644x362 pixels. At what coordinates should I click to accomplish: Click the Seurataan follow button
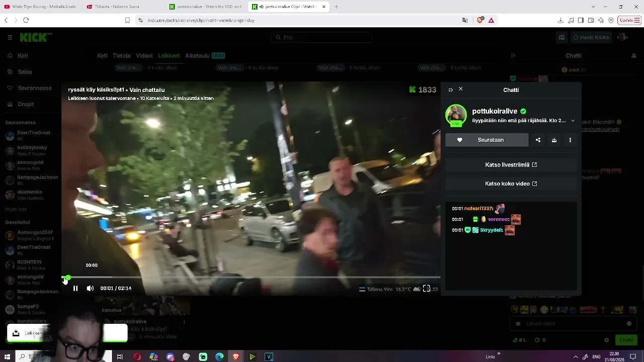pos(487,140)
